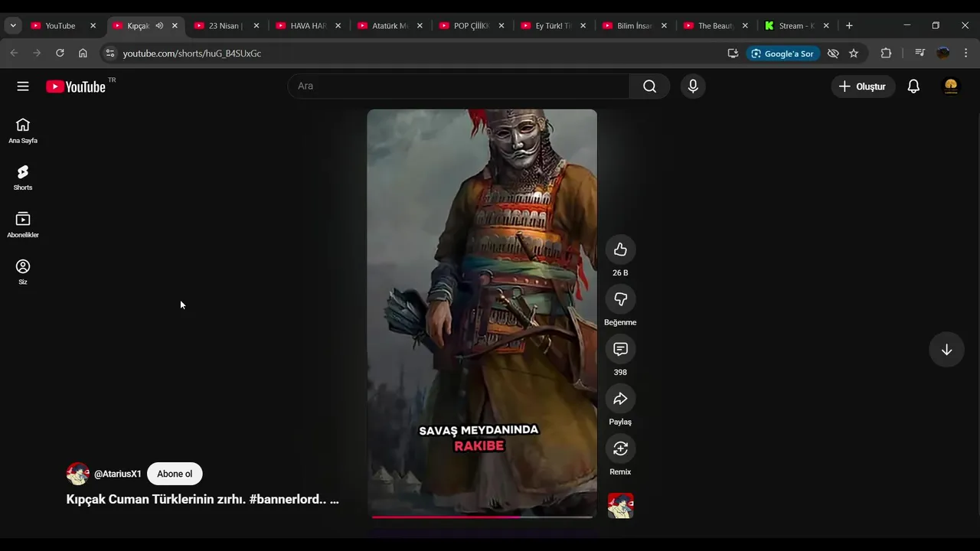View site information icon
This screenshot has height=551, width=980.
110,54
